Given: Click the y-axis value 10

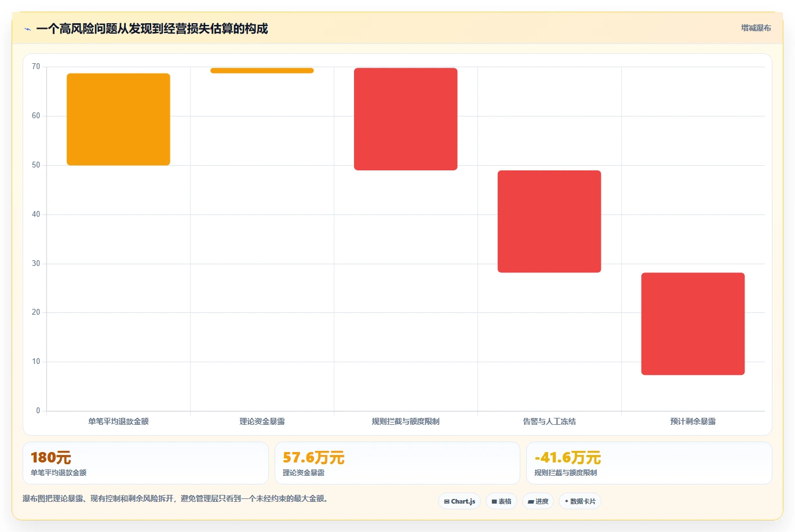Looking at the screenshot, I should [36, 362].
